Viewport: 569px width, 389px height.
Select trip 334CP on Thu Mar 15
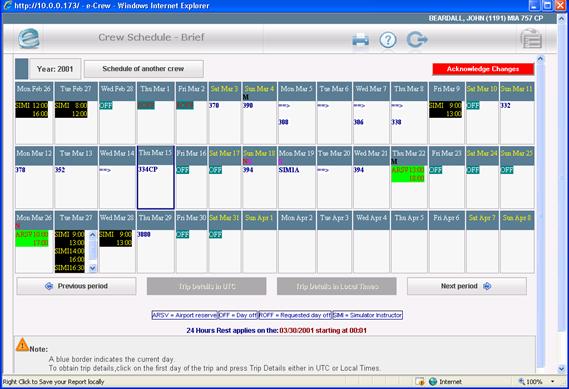pyautogui.click(x=148, y=169)
